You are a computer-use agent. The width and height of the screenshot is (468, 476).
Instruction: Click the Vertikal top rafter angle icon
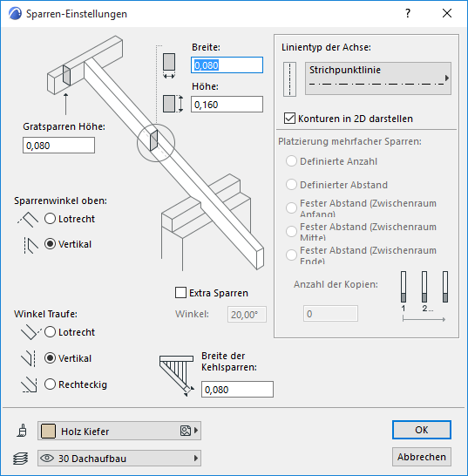[31, 245]
